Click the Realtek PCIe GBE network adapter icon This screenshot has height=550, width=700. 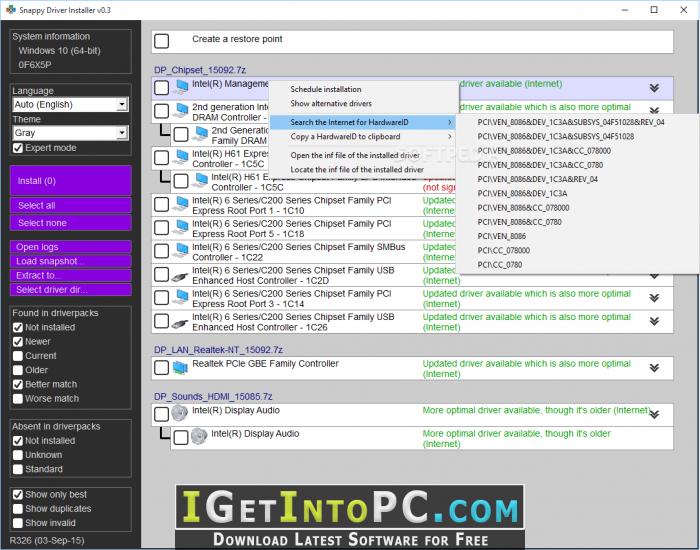click(x=181, y=367)
